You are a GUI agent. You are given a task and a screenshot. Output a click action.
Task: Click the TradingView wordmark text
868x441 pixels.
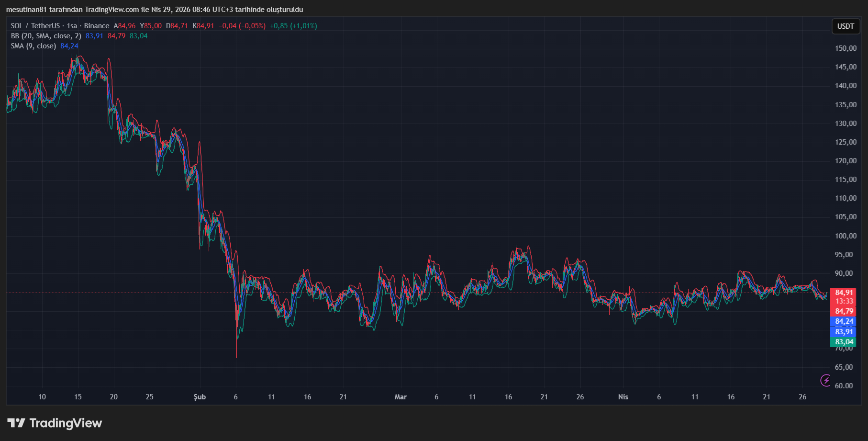point(66,423)
